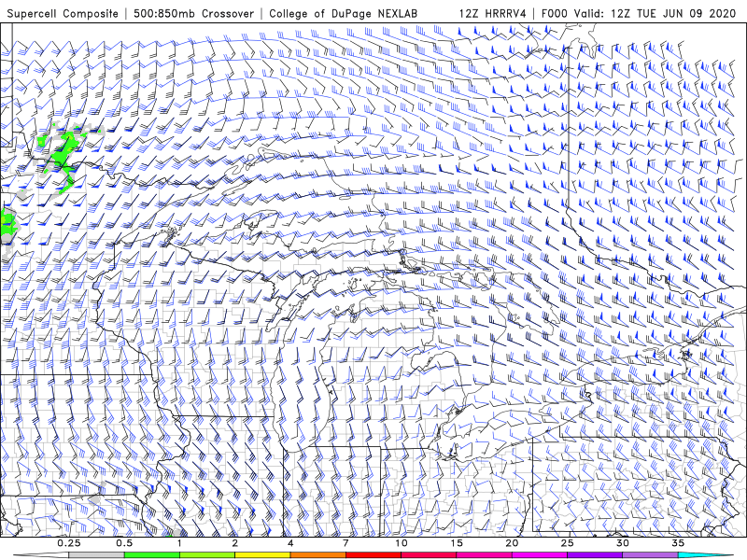Select the red 7–10 color bar segment
747x560 pixels.
point(373,555)
